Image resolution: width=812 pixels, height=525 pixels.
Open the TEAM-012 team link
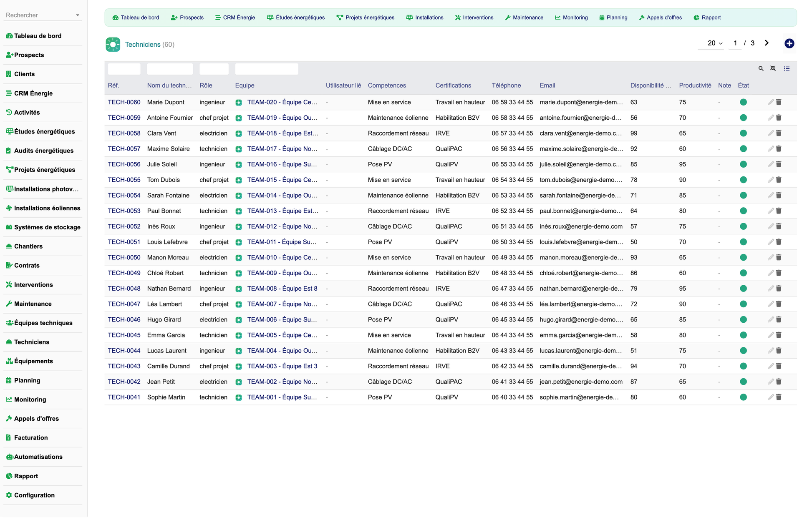(x=282, y=226)
